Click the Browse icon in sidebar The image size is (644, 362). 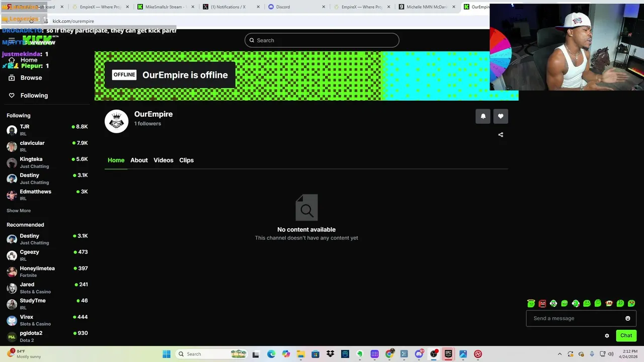[x=12, y=78]
